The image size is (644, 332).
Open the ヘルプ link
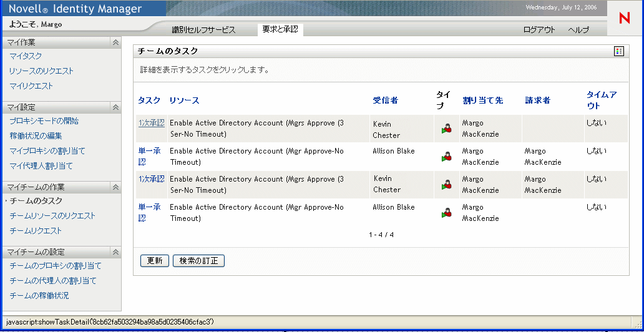click(578, 30)
